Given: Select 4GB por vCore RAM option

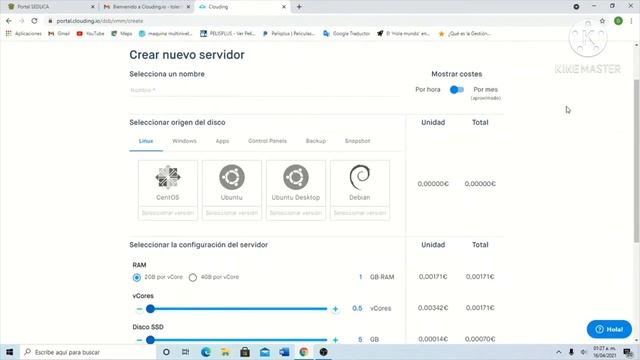Looking at the screenshot, I should [193, 278].
